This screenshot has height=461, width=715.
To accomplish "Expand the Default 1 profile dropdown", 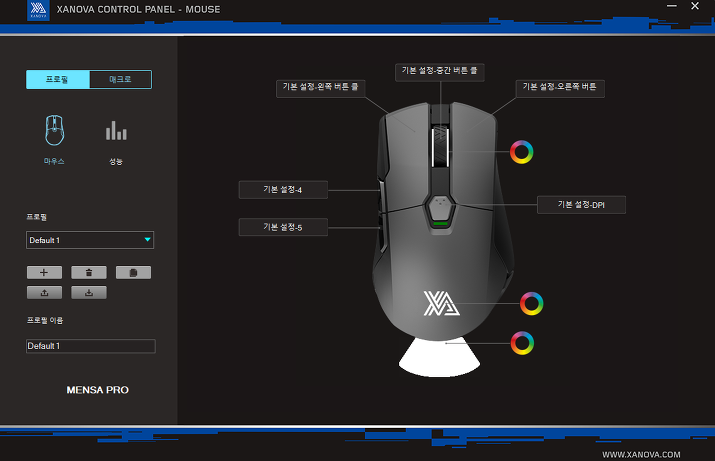I will pos(90,240).
